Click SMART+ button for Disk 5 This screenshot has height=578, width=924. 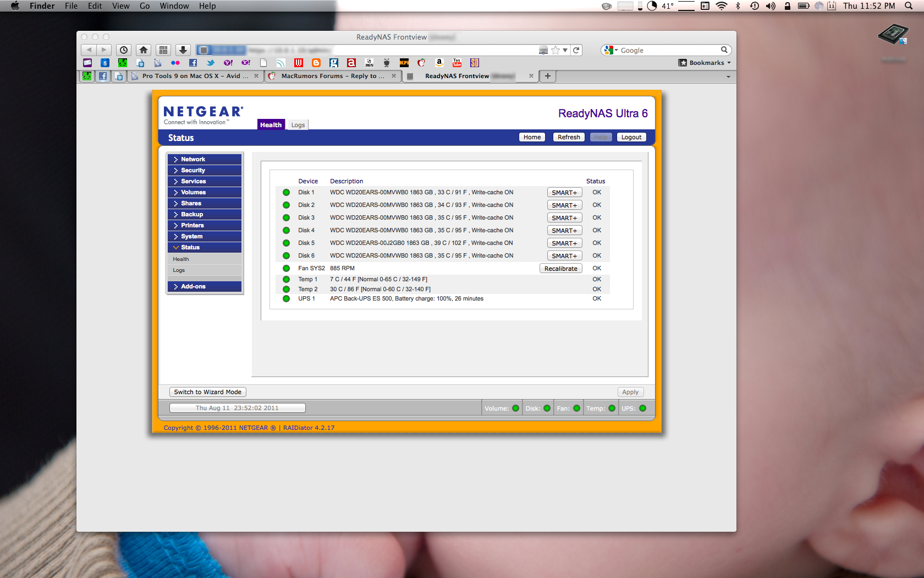[x=564, y=243]
